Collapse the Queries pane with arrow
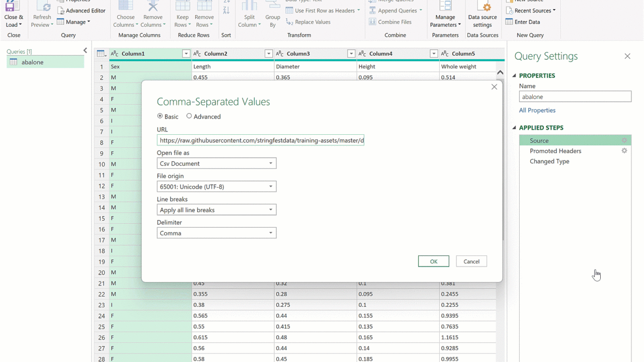This screenshot has width=644, height=362. point(85,51)
